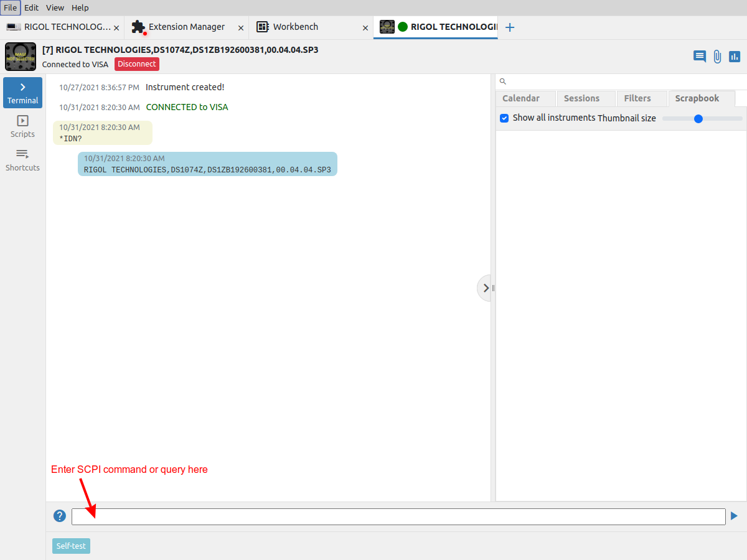Click the blue chart icon

tap(735, 57)
